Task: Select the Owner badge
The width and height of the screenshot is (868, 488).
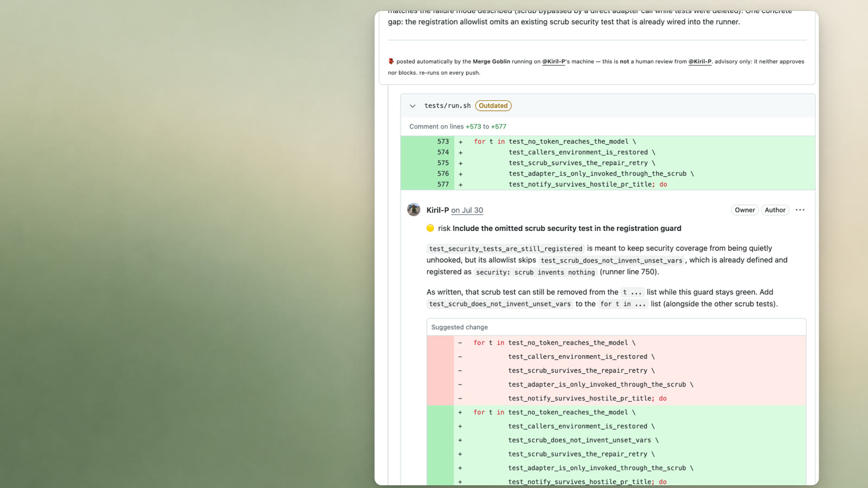Action: (x=745, y=210)
